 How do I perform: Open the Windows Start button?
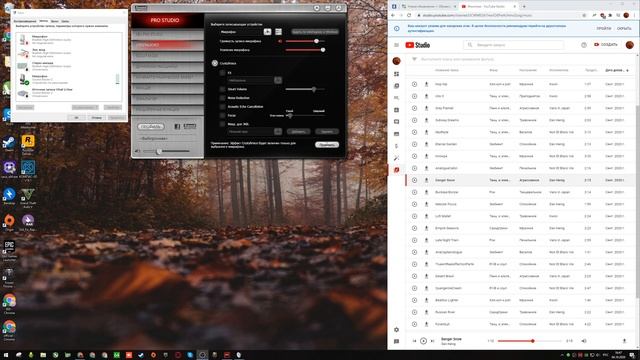click(6, 355)
